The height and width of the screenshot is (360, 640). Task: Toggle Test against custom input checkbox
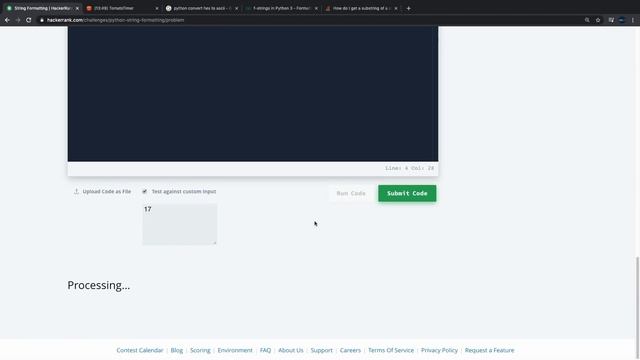(x=144, y=191)
